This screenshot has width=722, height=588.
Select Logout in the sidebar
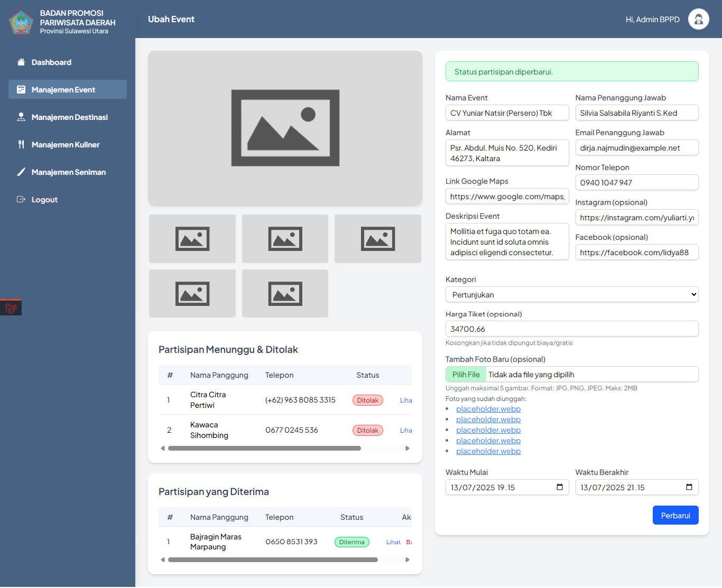68,199
